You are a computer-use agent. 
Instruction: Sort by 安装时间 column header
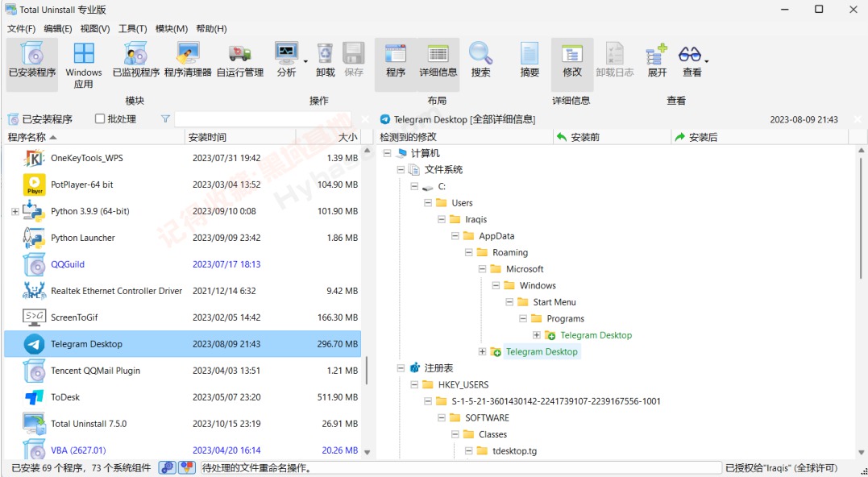click(240, 137)
